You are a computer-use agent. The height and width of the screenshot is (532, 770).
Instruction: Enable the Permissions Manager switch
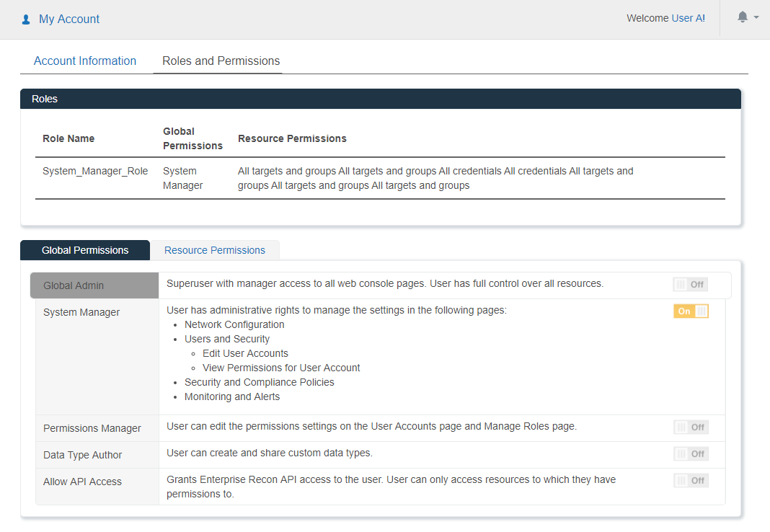691,427
